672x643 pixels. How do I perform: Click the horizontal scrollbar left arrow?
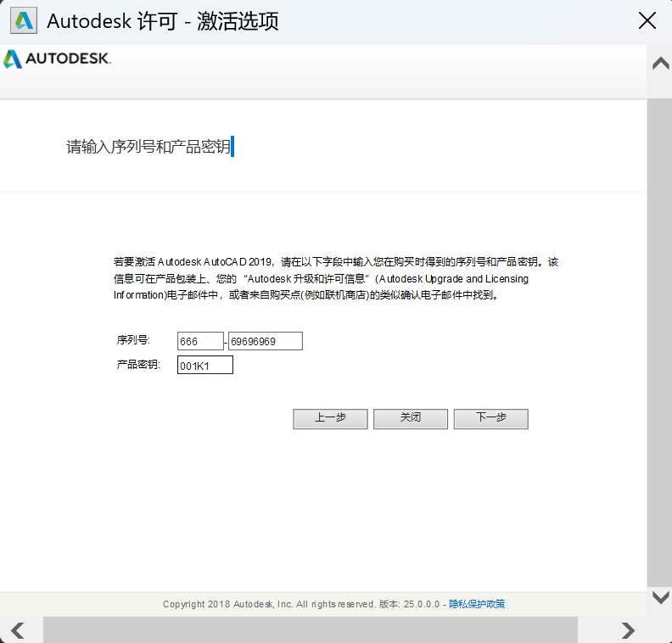[x=18, y=630]
